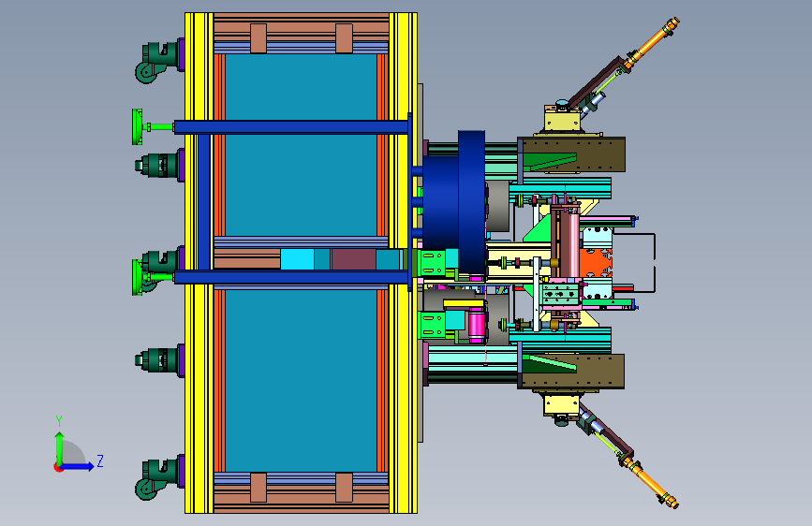Select the bottom-right brown clamp on the frame
Viewport: 812px width, 526px height.
click(344, 488)
